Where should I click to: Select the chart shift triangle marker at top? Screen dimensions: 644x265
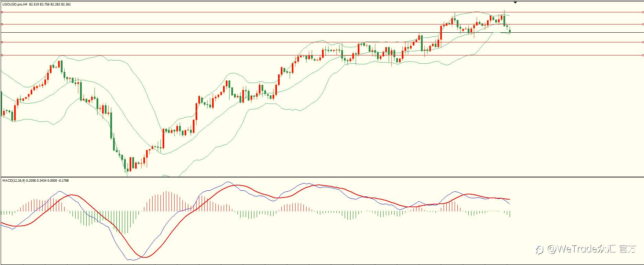coord(515,3)
